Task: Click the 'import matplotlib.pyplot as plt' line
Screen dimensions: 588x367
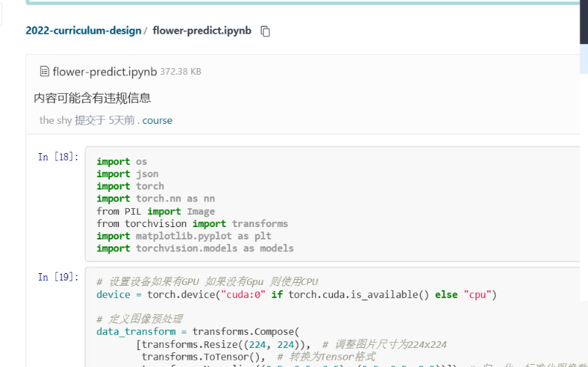Action: coord(184,236)
